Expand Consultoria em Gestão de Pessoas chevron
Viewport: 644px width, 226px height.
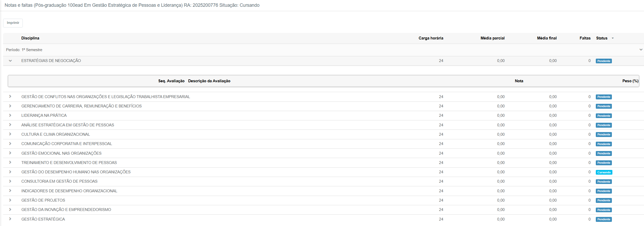(10, 181)
